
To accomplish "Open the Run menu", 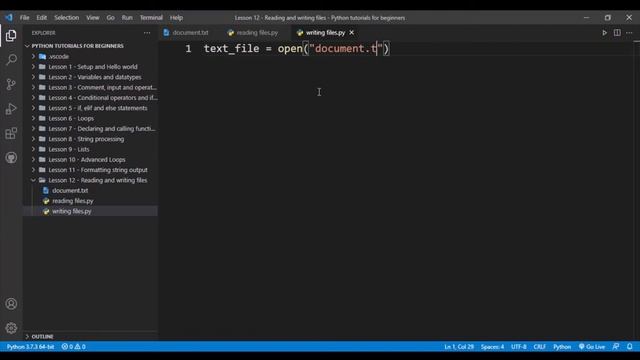I will [127, 18].
